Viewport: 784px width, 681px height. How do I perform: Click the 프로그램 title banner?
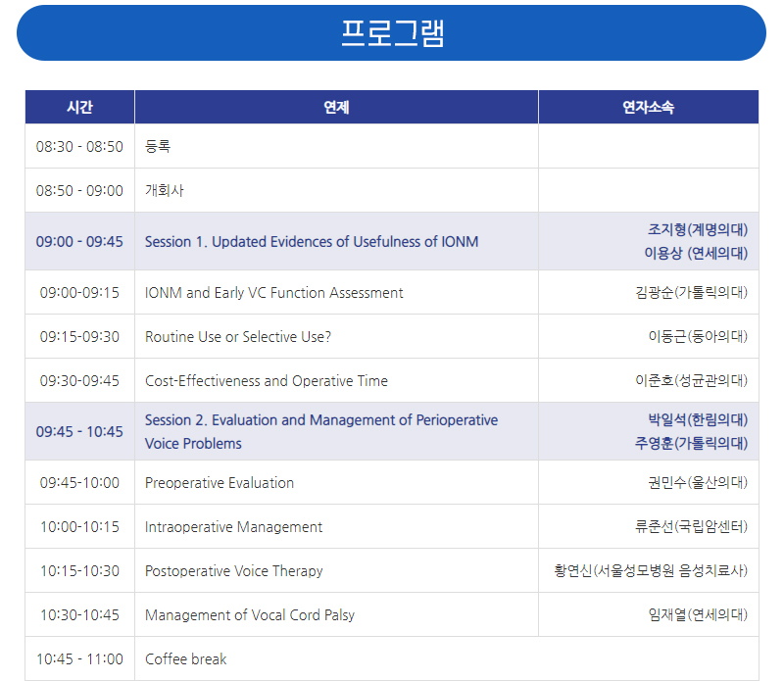click(391, 33)
